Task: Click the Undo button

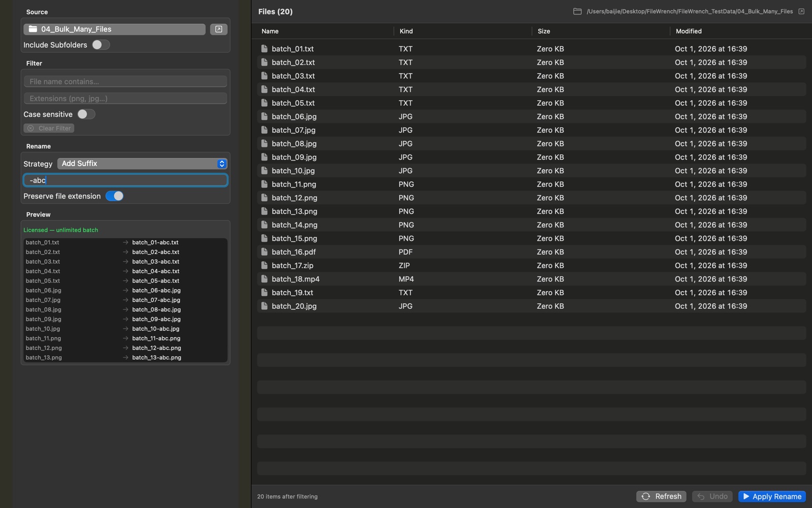Action: pyautogui.click(x=713, y=496)
